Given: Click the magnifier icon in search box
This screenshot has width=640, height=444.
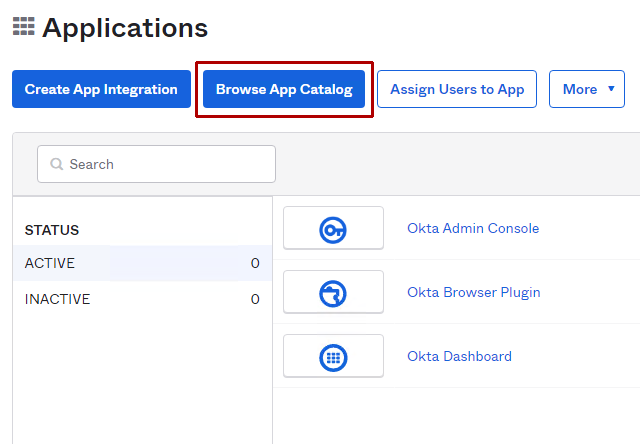Looking at the screenshot, I should [x=57, y=164].
